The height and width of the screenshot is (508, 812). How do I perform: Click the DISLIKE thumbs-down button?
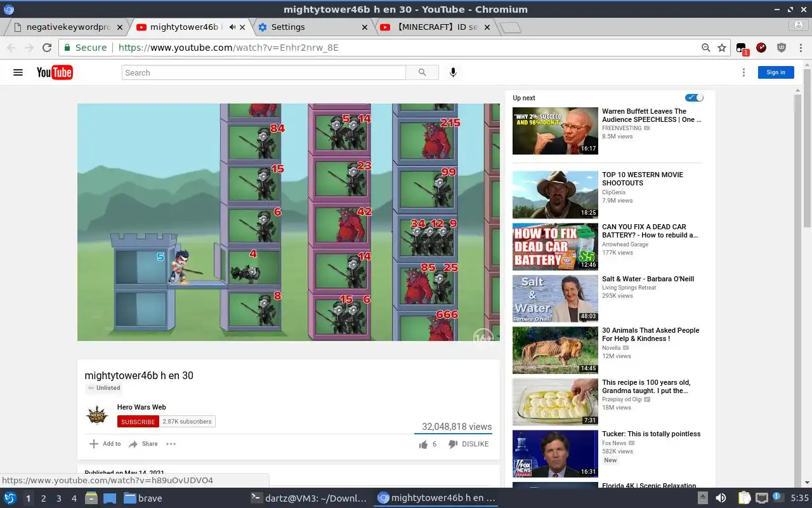coord(468,444)
